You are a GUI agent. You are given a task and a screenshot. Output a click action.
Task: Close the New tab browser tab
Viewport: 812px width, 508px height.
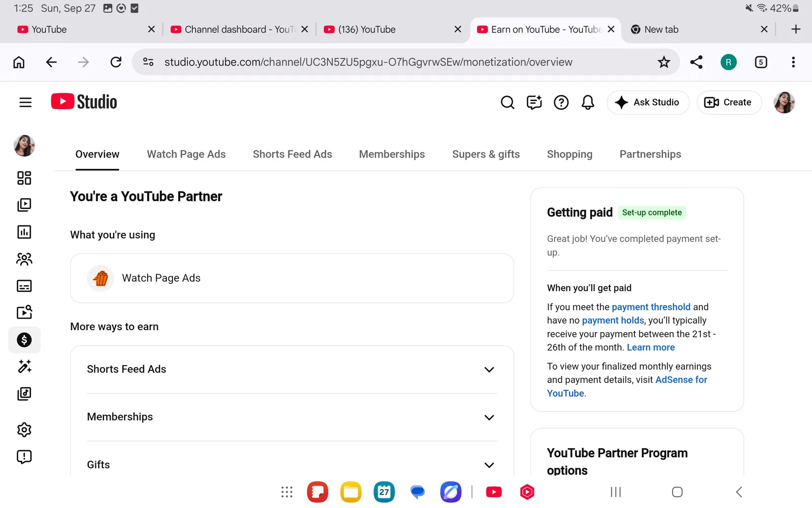[x=764, y=29]
